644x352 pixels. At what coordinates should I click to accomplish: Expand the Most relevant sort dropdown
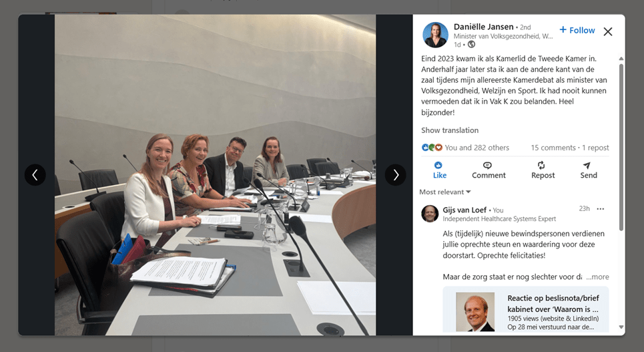[445, 192]
